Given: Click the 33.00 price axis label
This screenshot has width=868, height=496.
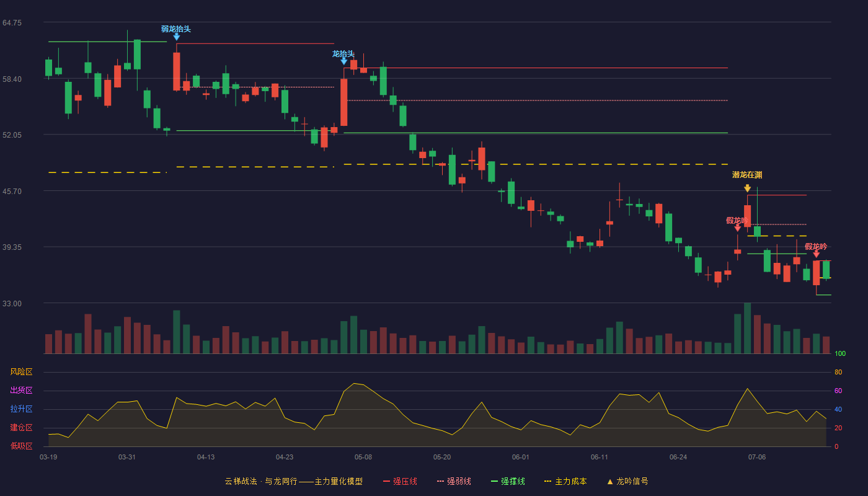Looking at the screenshot, I should click(x=12, y=304).
